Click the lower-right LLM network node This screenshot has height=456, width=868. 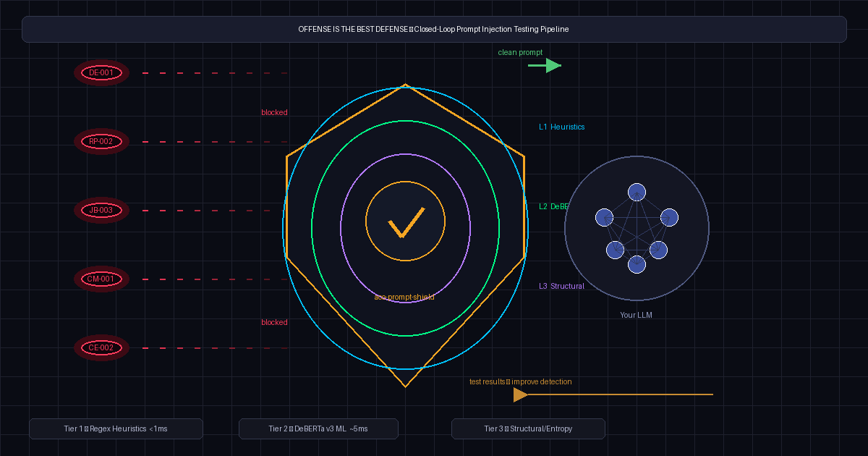[658, 250]
